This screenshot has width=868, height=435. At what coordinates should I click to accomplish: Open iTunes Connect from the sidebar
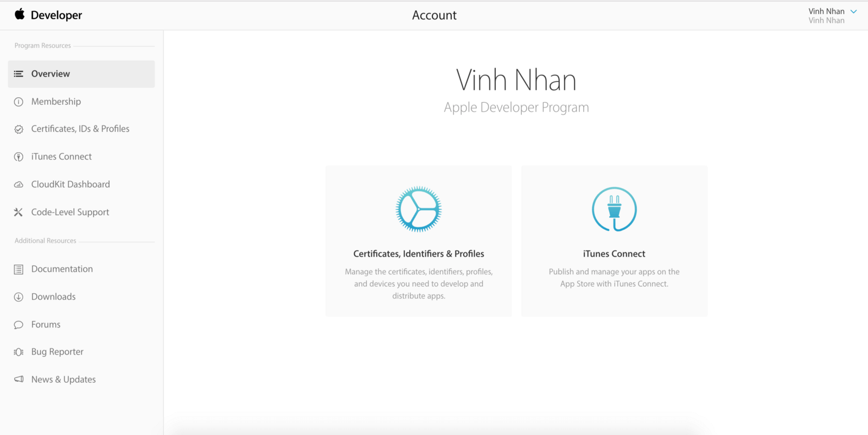pyautogui.click(x=61, y=156)
